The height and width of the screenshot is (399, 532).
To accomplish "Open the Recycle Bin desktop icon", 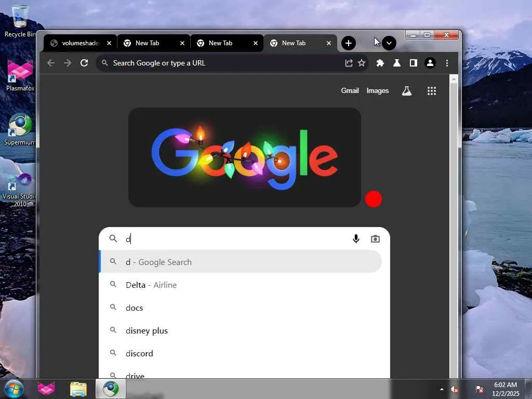I will 20,21.
